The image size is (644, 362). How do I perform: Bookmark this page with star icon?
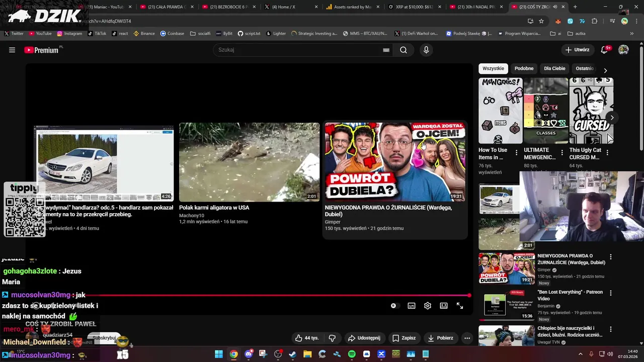coord(541,21)
